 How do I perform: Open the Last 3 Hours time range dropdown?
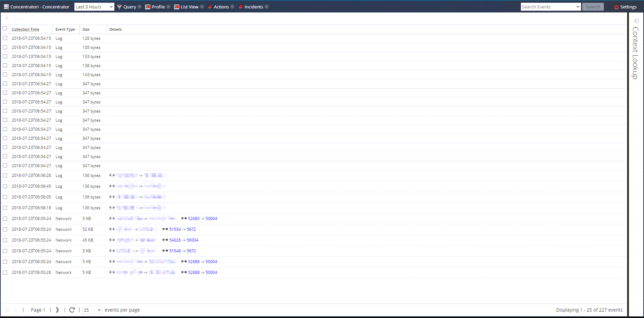point(94,6)
